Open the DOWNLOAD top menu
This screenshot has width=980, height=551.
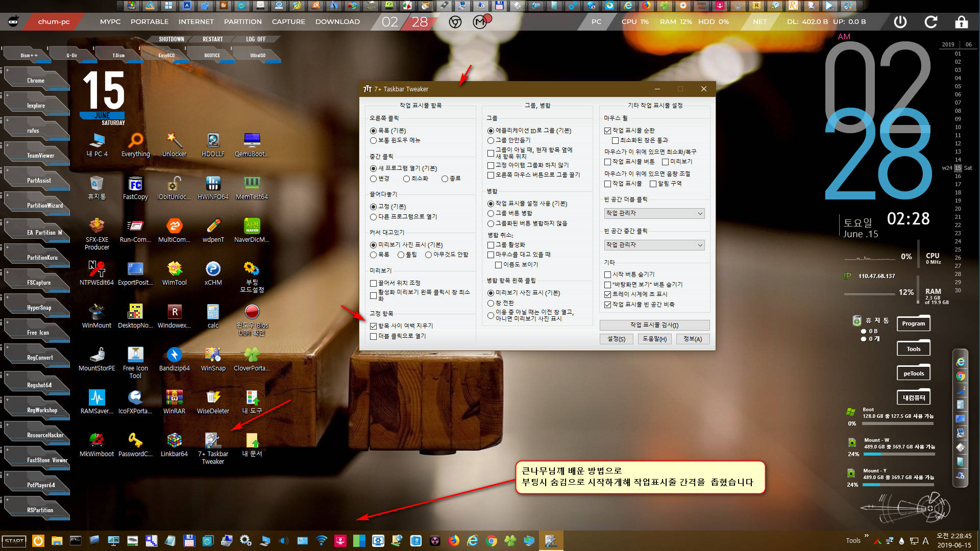click(337, 22)
